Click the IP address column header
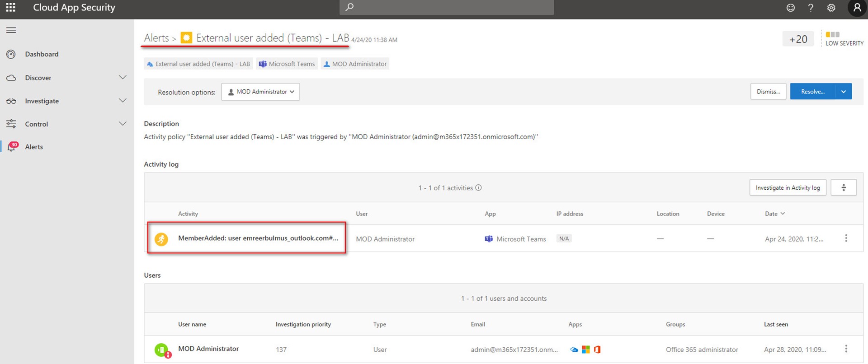The height and width of the screenshot is (364, 868). coord(570,214)
